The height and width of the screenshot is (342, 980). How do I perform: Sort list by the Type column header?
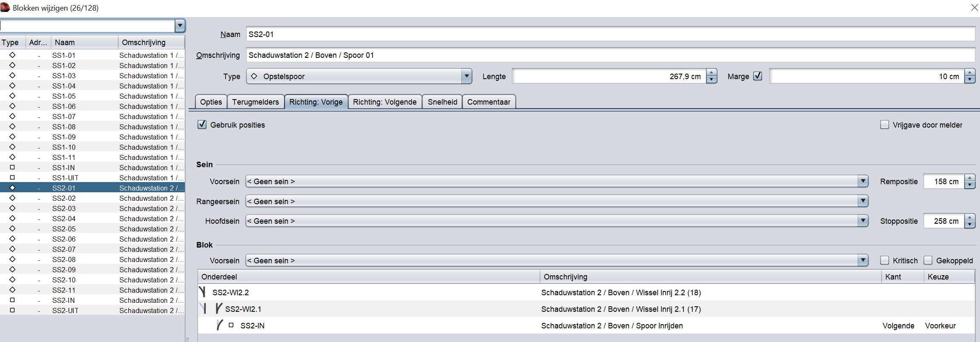coord(13,42)
